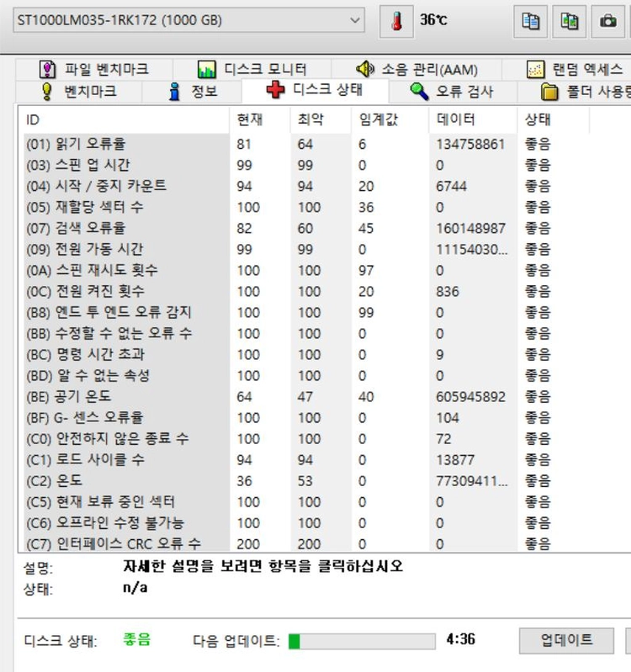This screenshot has width=631, height=672.
Task: Click data value 605945892
Action: click(x=470, y=396)
